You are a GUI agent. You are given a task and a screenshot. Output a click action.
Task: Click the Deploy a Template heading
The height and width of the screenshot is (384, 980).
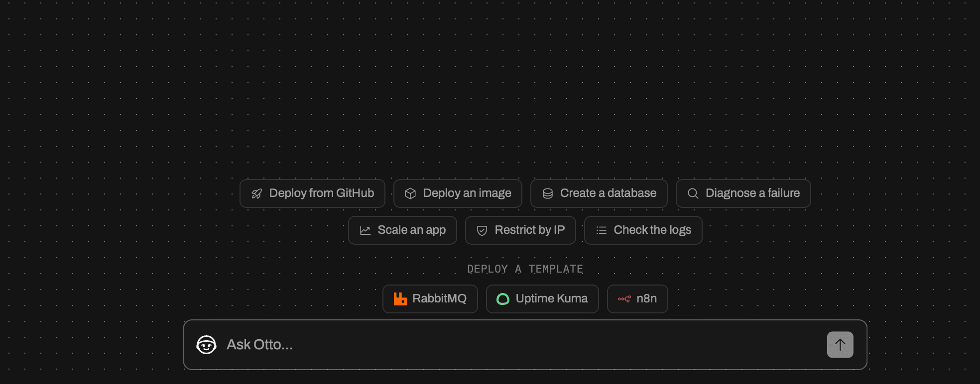[525, 269]
